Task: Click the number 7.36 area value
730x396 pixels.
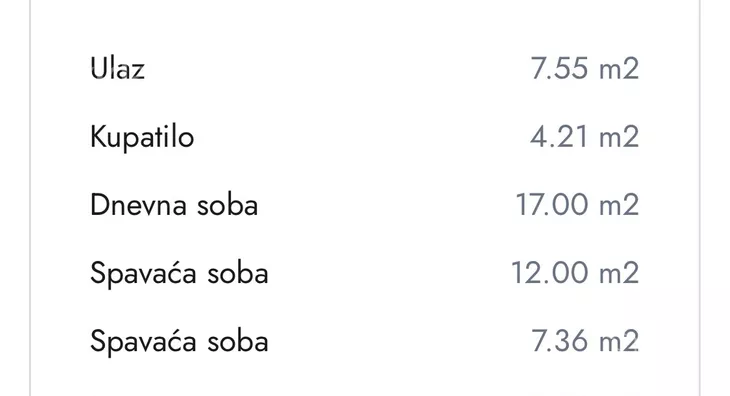Action: pyautogui.click(x=560, y=342)
